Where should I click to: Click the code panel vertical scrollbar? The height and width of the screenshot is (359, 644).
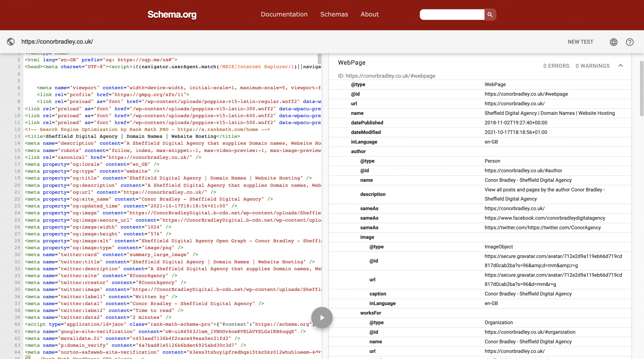319,59
